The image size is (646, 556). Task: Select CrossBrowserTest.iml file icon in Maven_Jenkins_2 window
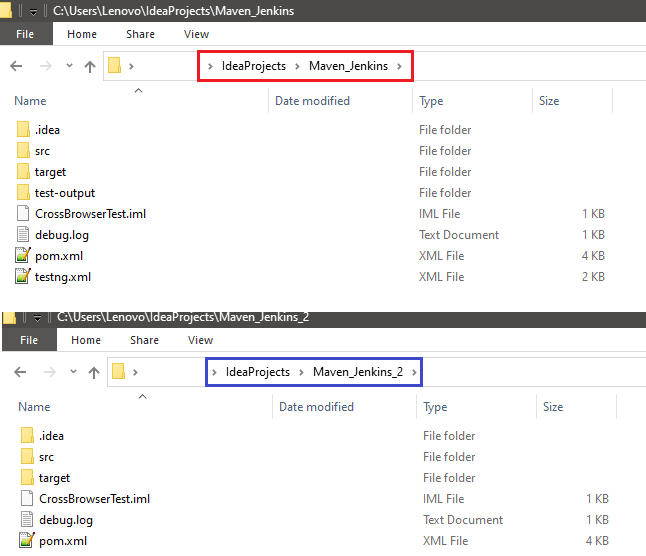[x=27, y=498]
